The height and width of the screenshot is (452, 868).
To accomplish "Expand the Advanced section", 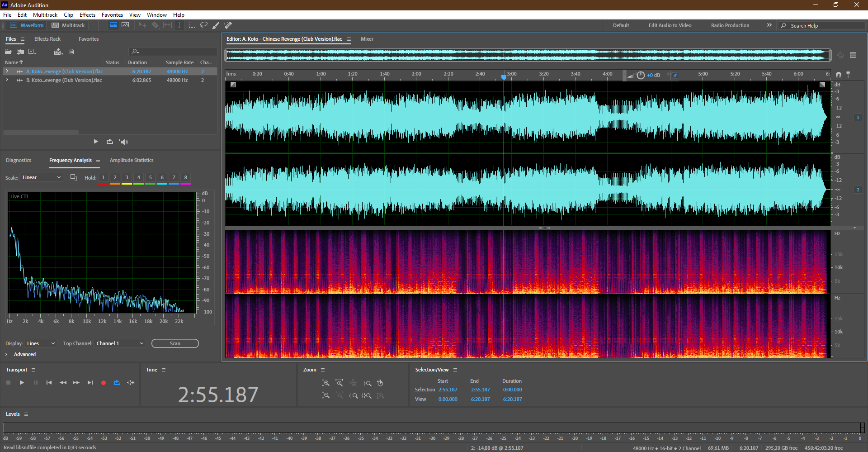I will (6, 354).
